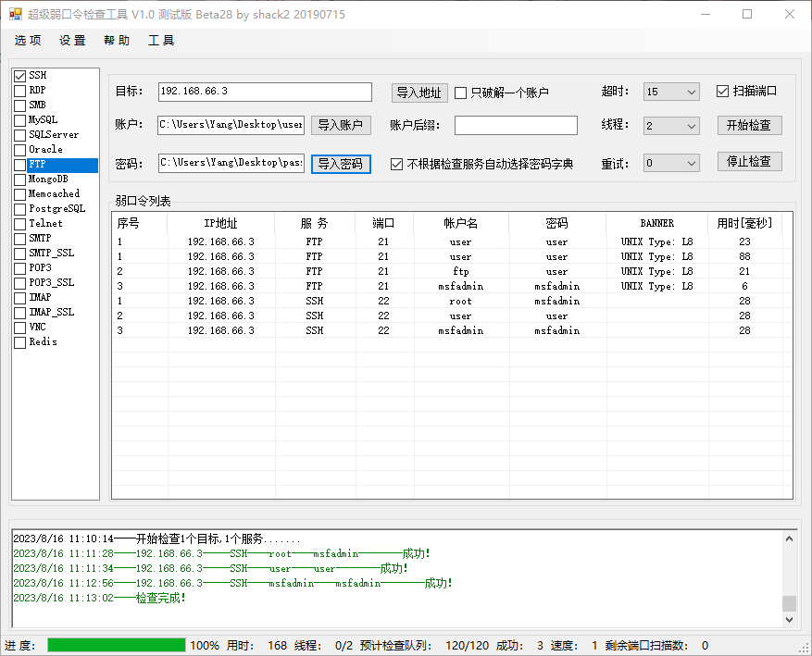Image resolution: width=812 pixels, height=656 pixels.
Task: Open the 线程 thread count dropdown
Action: 691,126
